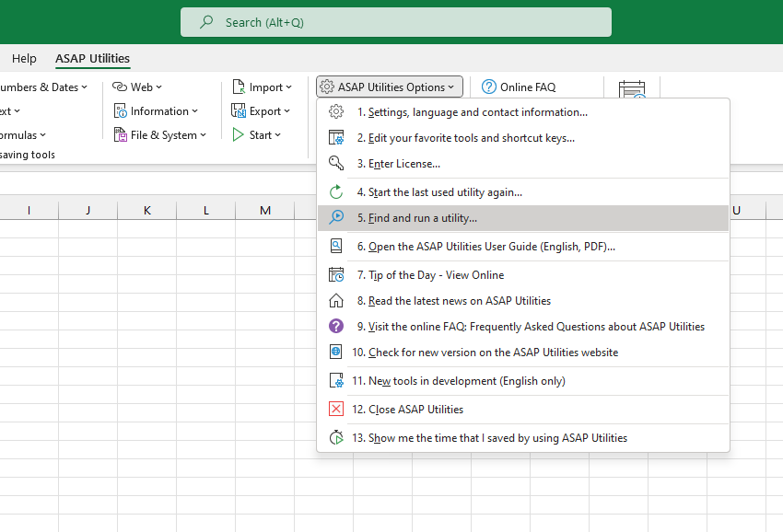Choose Edit your favorite tools and shortcut keys

[x=523, y=138]
